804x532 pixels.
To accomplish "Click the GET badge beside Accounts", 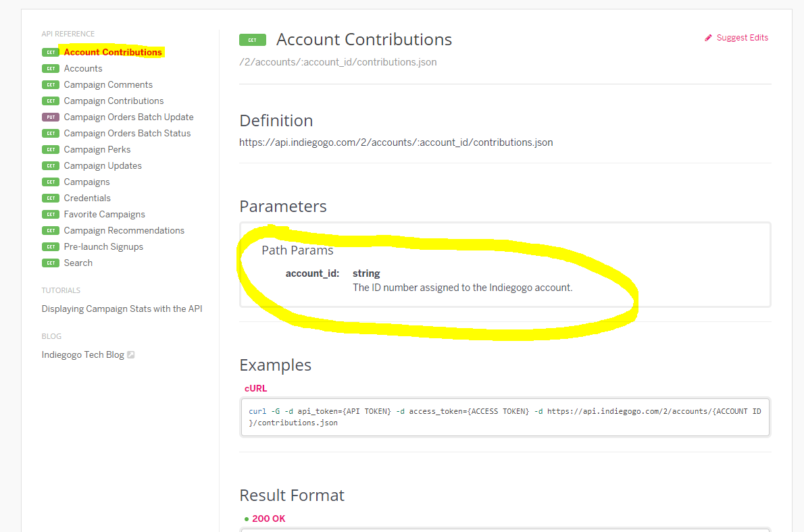I will point(51,69).
